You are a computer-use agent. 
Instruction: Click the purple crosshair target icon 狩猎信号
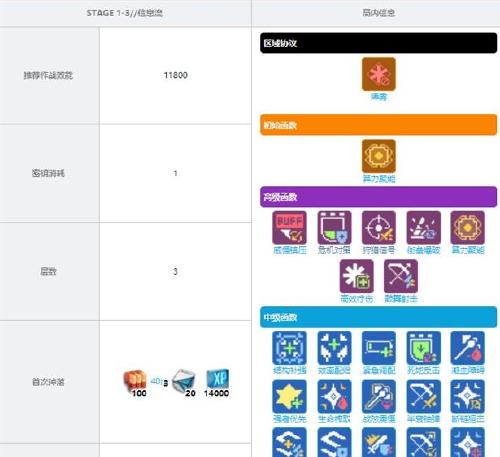pos(379,228)
